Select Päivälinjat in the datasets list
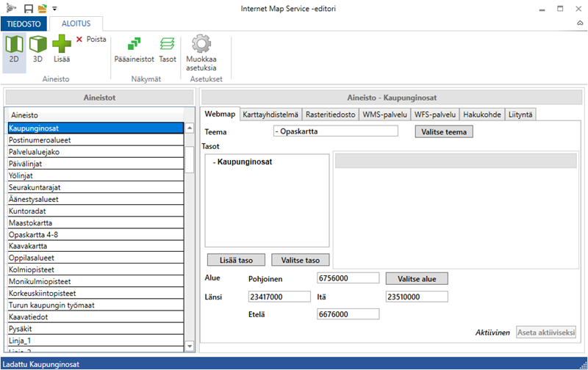The image size is (588, 370). coord(96,164)
